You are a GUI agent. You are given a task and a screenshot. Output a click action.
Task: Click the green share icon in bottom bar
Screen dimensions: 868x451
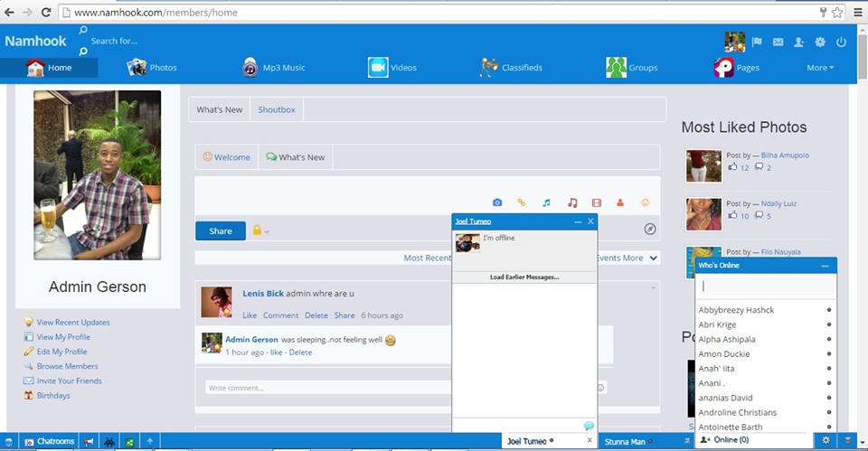(129, 442)
